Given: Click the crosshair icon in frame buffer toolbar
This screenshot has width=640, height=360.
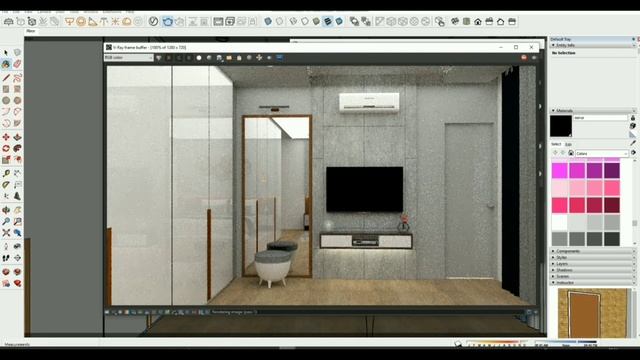Looking at the screenshot, I should tap(259, 58).
